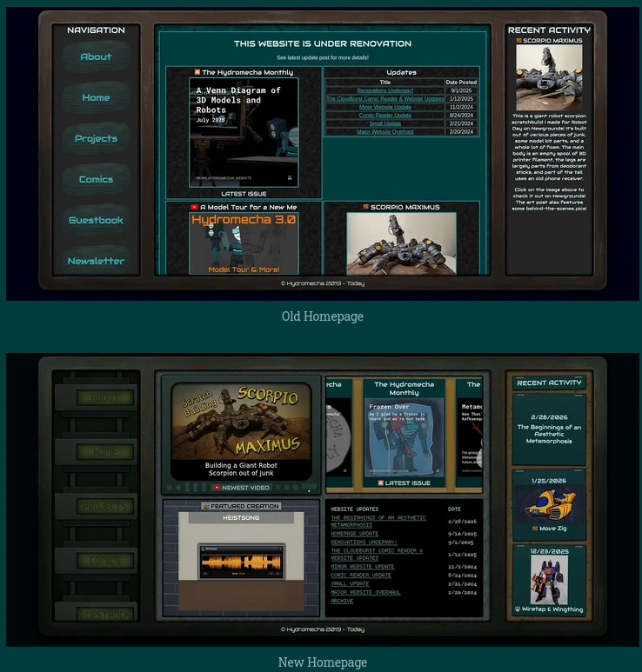Image resolution: width=642 pixels, height=672 pixels.
Task: Open center Scorpio Maximus photo in old homepage
Action: pos(401,243)
